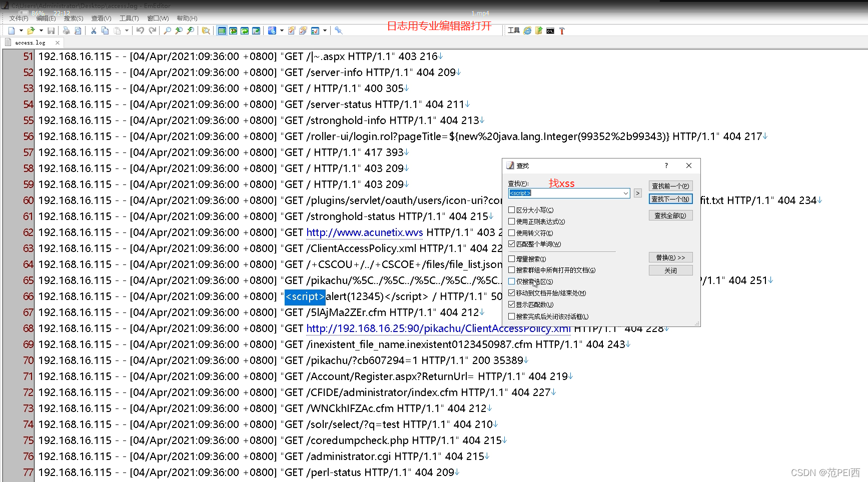Screen dimensions: 868x482
Task: Click the configuration properties icon
Action: point(292,30)
